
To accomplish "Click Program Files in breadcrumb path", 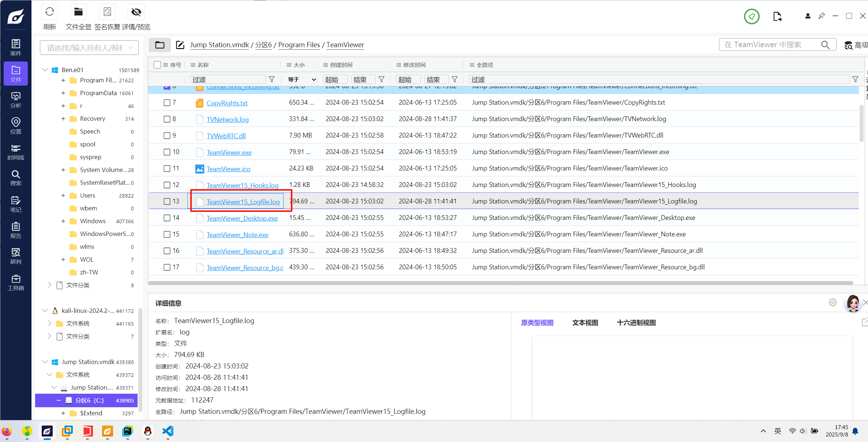I will (299, 45).
